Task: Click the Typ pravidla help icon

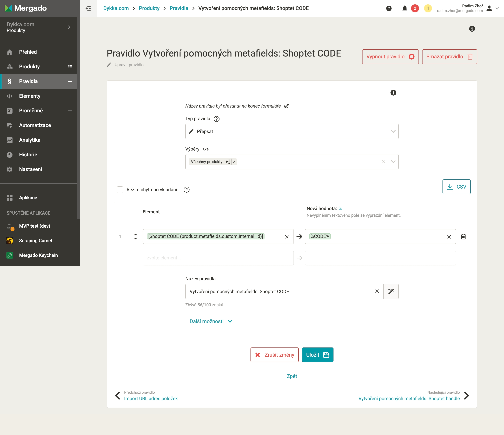Action: [x=216, y=119]
